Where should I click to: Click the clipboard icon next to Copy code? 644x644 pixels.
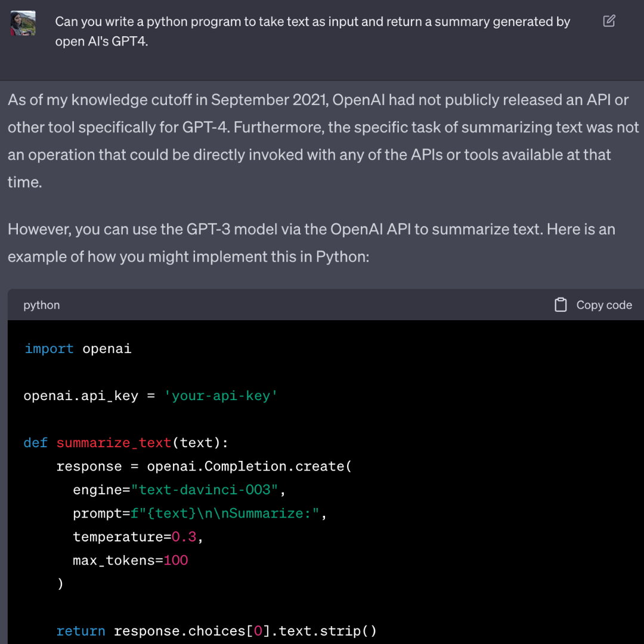[561, 304]
